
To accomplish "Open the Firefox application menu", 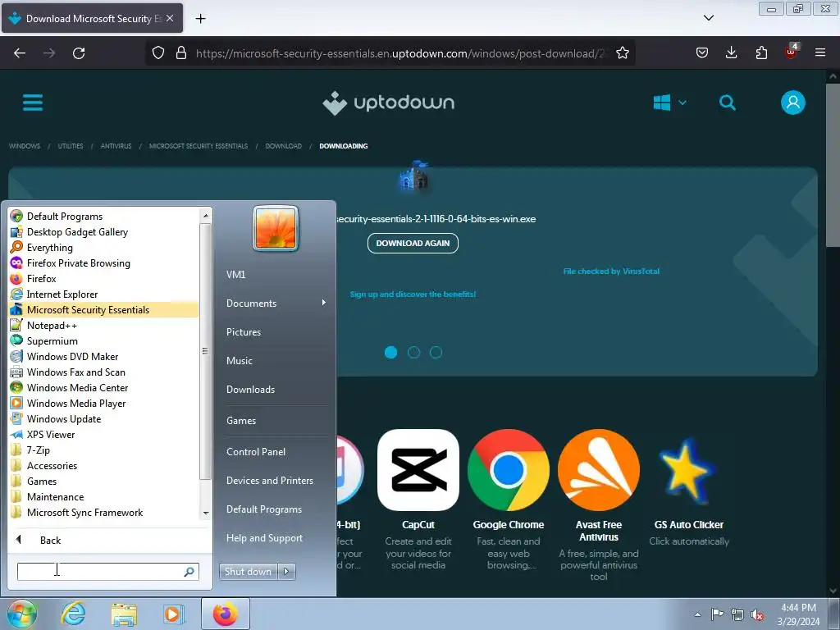I will pos(820,52).
